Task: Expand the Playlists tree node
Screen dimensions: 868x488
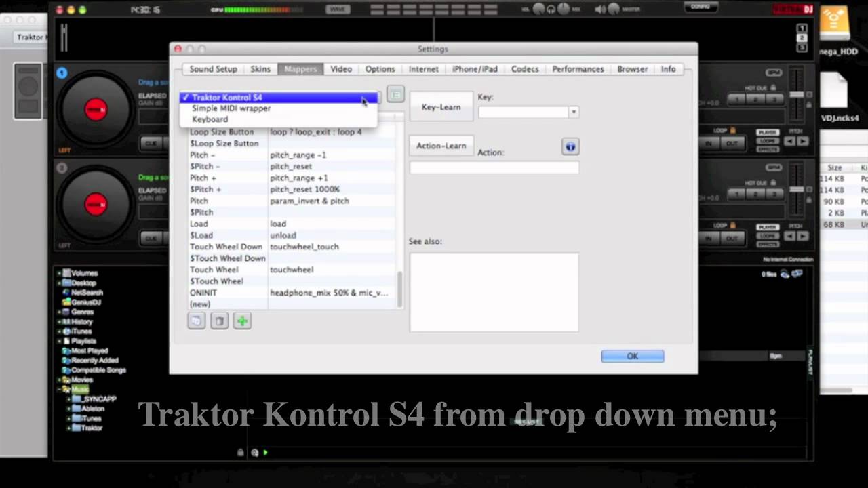Action: pos(59,341)
